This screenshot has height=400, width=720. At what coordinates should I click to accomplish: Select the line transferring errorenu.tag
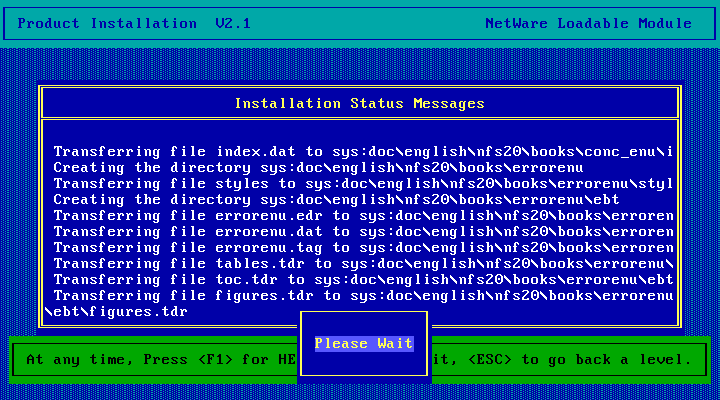click(363, 248)
